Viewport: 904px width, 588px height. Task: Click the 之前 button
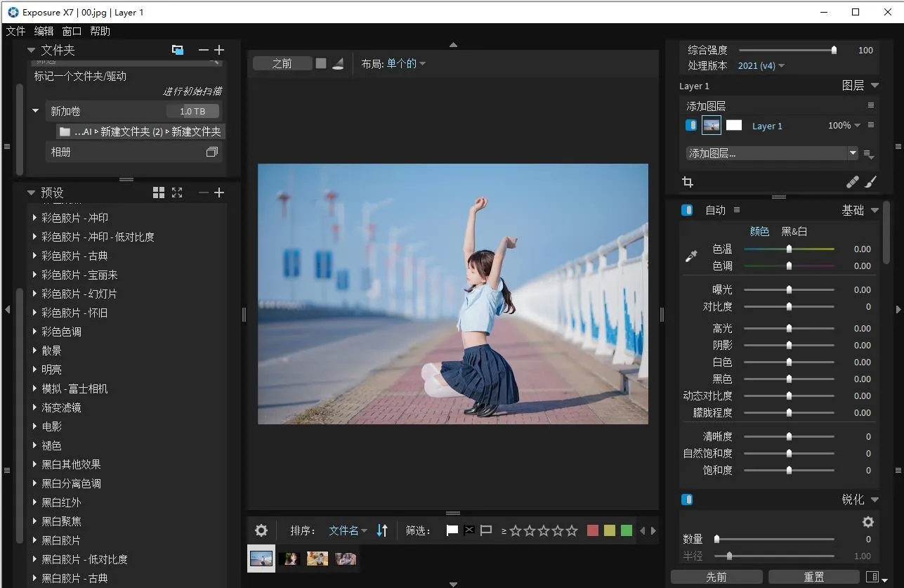282,64
